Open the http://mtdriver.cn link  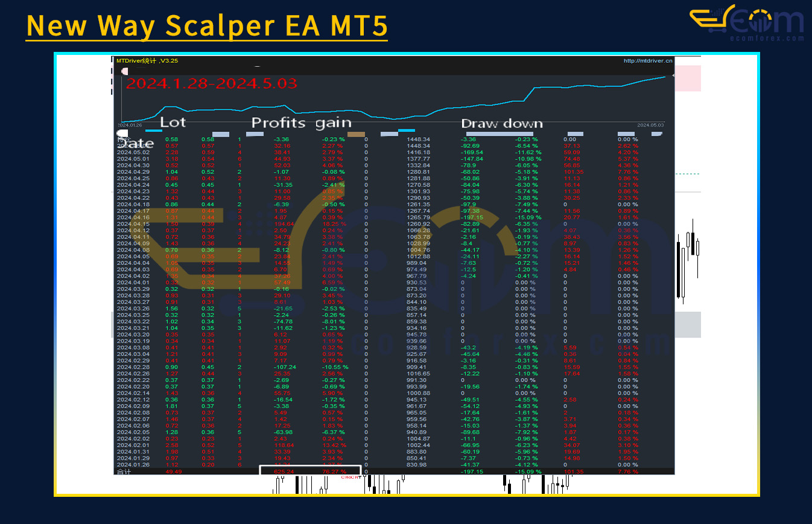click(648, 60)
